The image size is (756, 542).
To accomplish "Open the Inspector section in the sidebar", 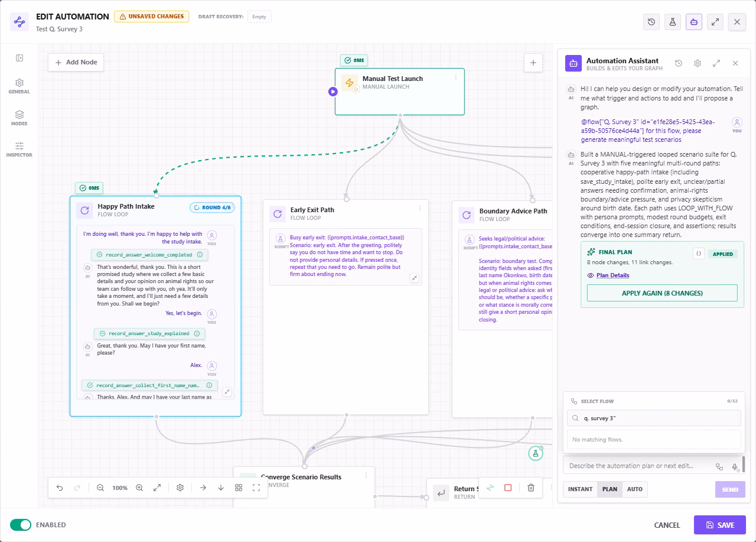I will pyautogui.click(x=19, y=150).
